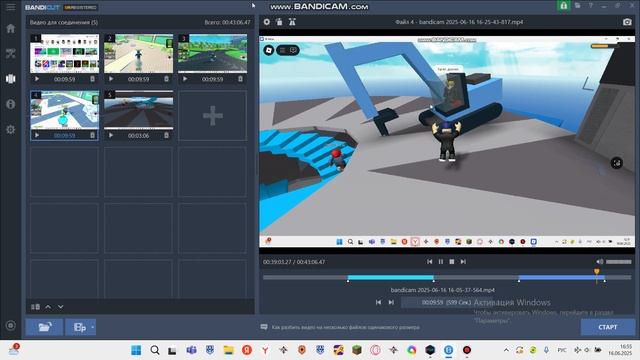This screenshot has width=640, height=360.
Task: Click the cyan segment on timeline
Action: coord(391,278)
